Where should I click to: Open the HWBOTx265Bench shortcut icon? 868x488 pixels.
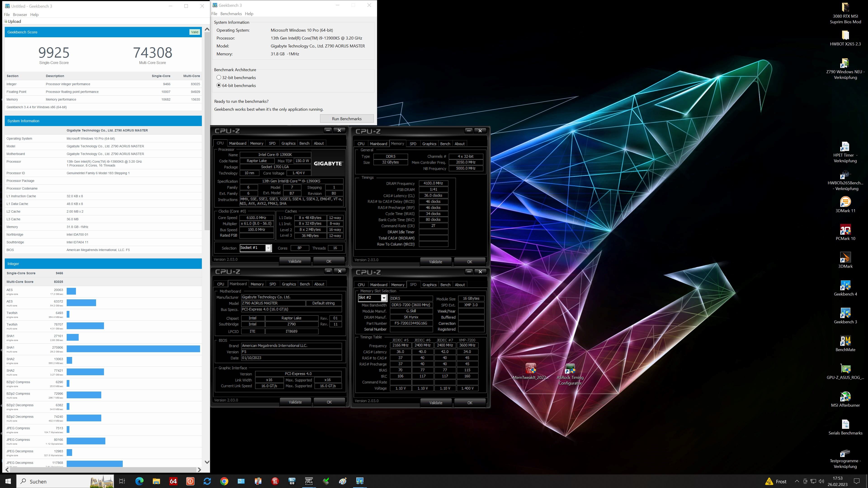click(x=845, y=180)
